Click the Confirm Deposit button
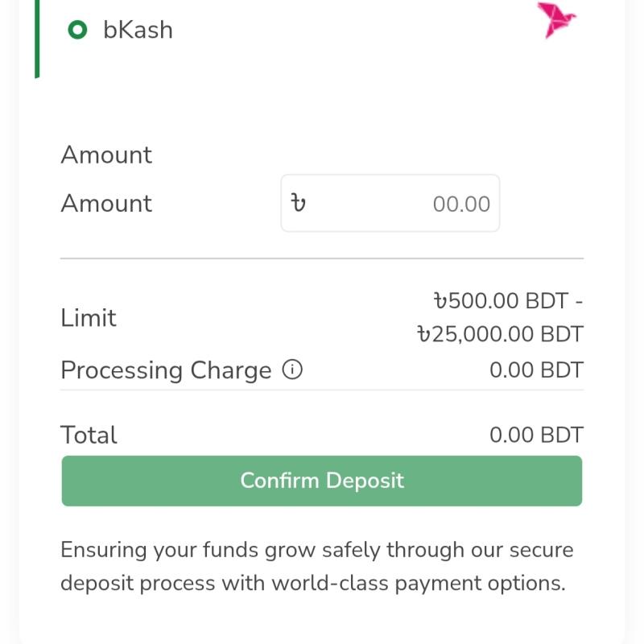The image size is (644, 644). click(x=322, y=481)
